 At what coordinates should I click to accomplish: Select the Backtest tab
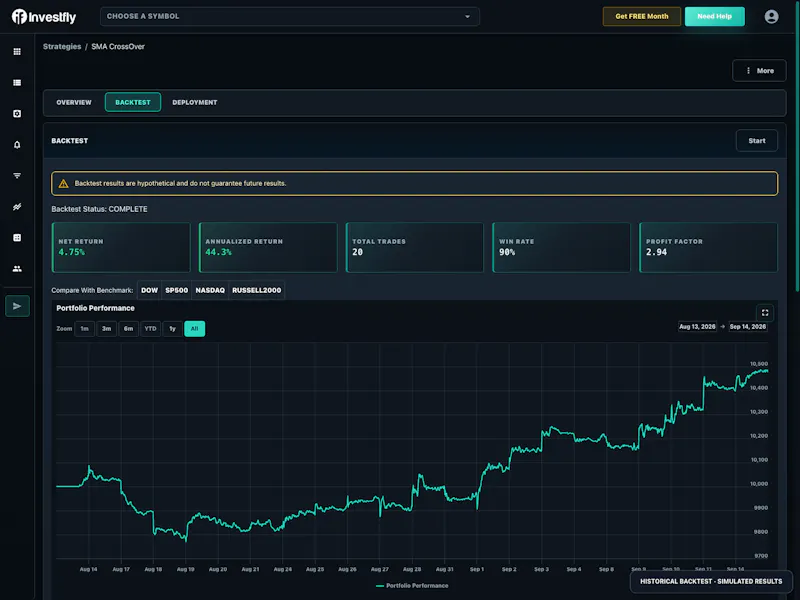(x=133, y=103)
